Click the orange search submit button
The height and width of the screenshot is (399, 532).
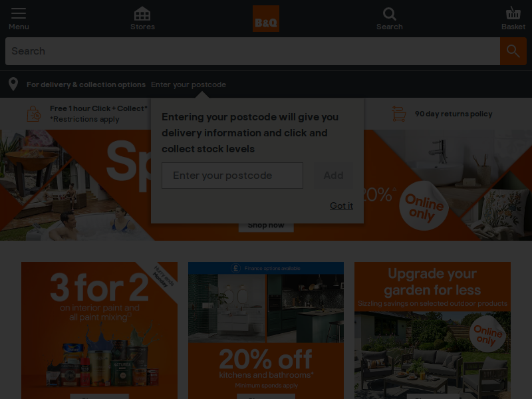[x=513, y=51]
